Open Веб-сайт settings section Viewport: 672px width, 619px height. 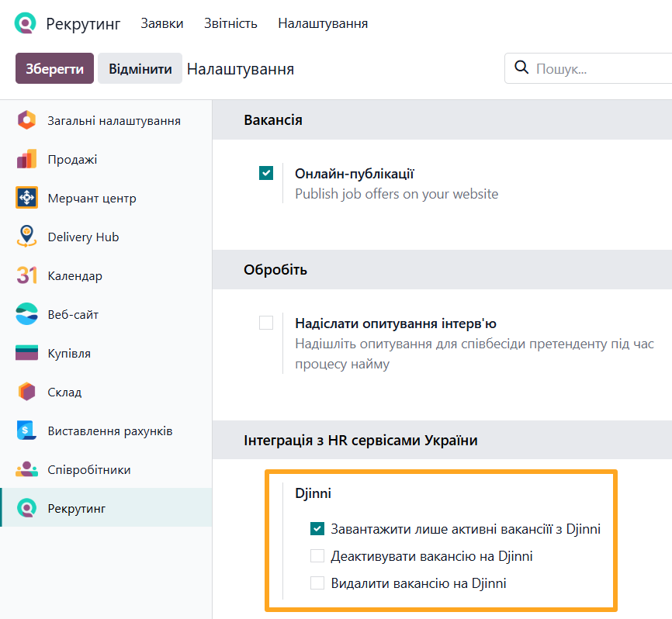pos(106,314)
